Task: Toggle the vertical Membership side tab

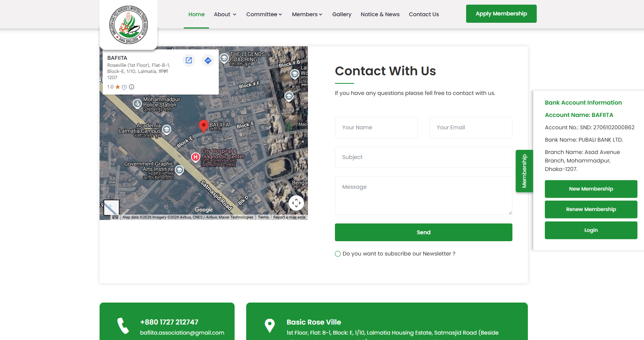Action: pyautogui.click(x=524, y=171)
